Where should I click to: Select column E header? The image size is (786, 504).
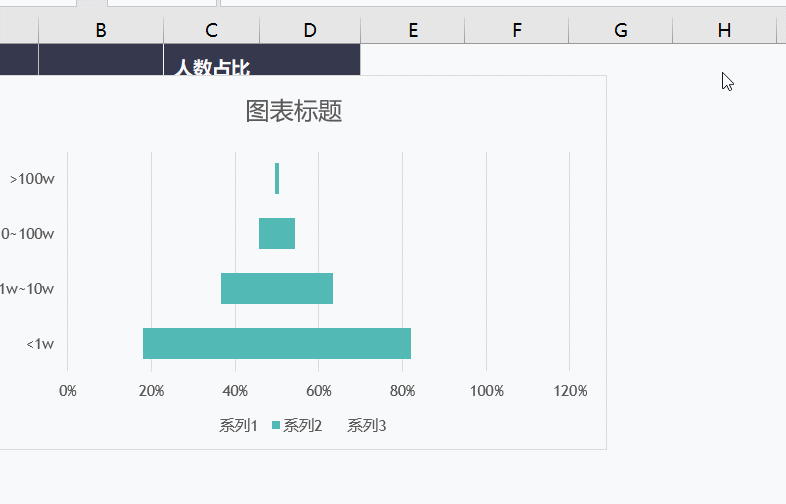[x=413, y=30]
